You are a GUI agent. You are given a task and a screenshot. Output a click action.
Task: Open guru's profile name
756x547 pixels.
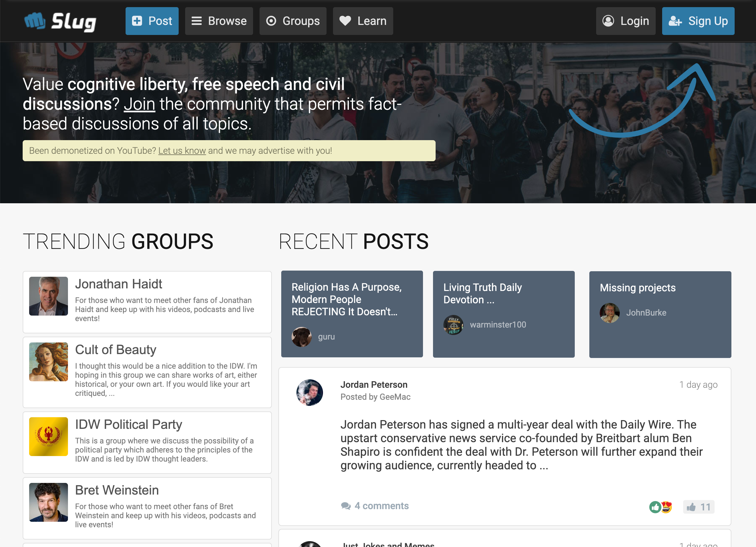tap(326, 337)
